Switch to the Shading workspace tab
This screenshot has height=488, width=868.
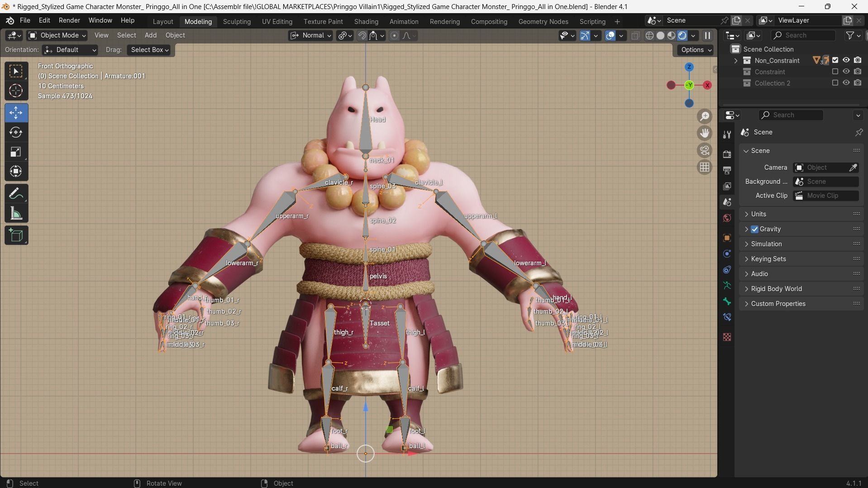point(366,21)
